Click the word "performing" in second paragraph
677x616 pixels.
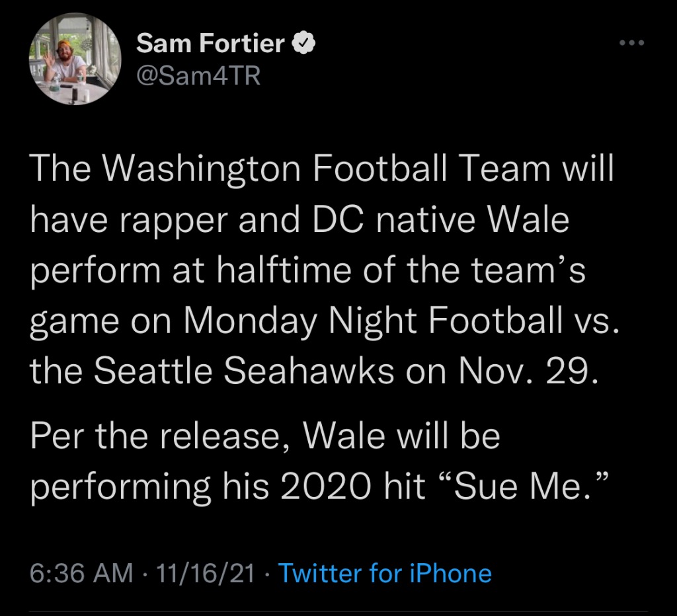tap(121, 488)
